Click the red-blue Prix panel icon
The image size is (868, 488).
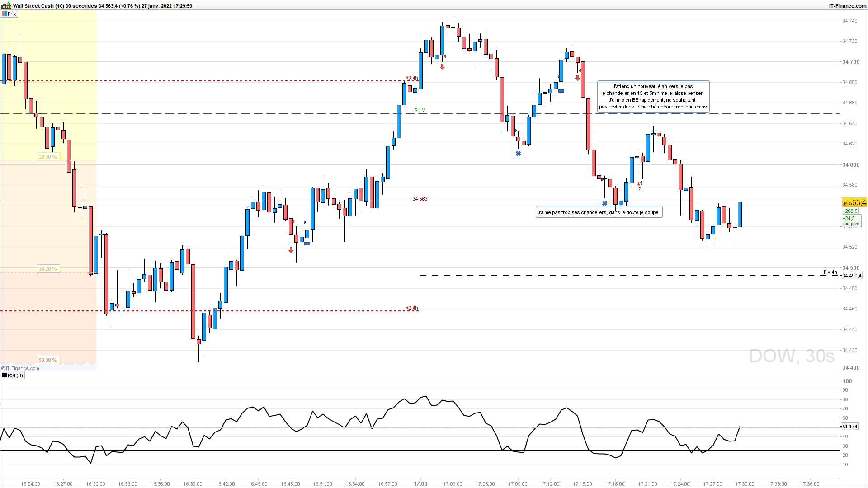tap(5, 14)
